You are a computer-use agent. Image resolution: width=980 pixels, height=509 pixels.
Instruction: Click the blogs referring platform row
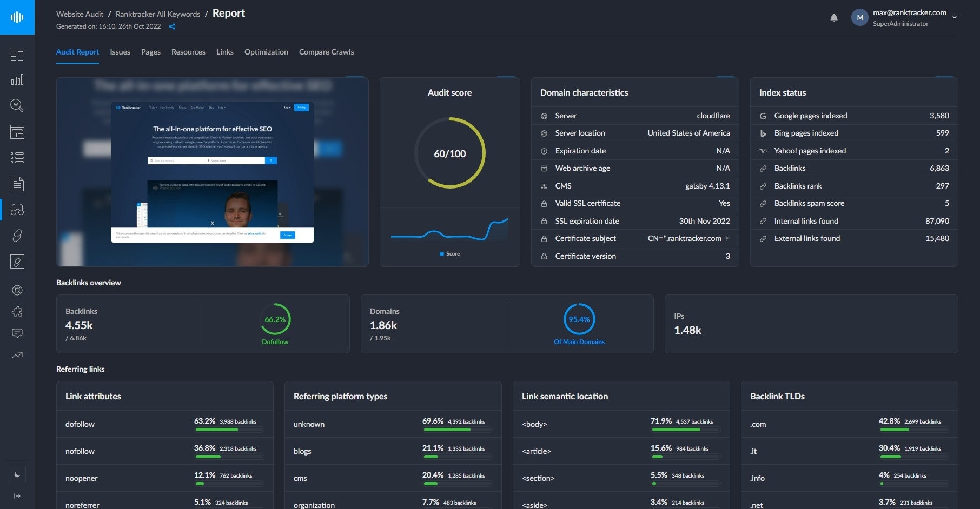393,451
